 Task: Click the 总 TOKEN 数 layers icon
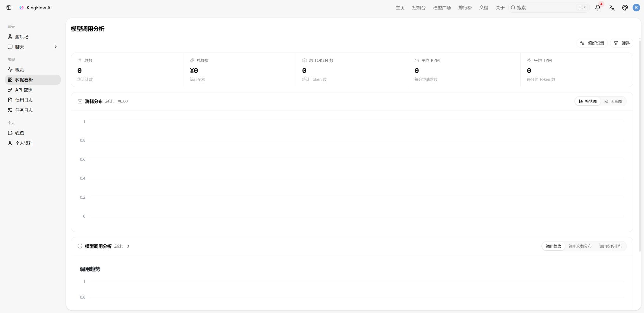click(304, 60)
